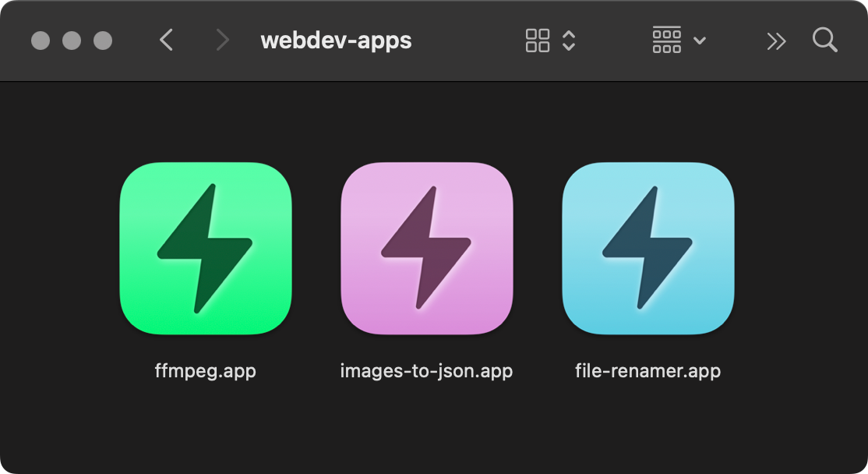868x474 pixels.
Task: Click the images-to-json.app filename text
Action: (x=426, y=371)
